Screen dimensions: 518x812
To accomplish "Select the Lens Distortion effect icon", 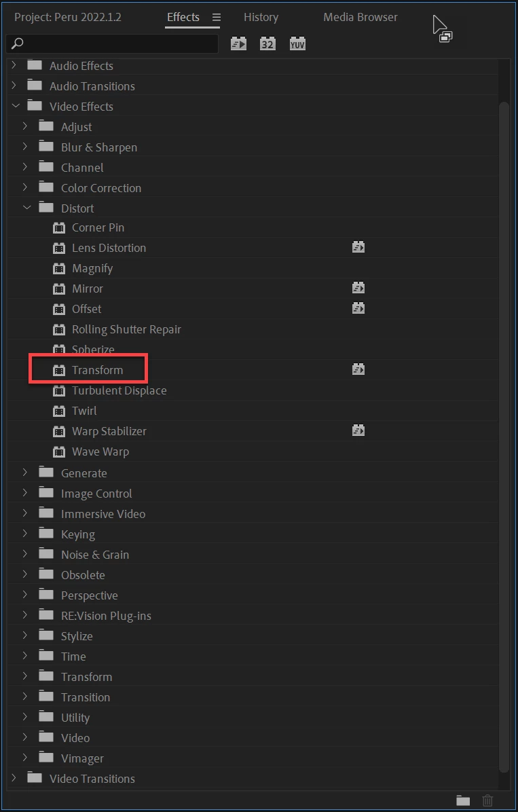I will tap(59, 248).
